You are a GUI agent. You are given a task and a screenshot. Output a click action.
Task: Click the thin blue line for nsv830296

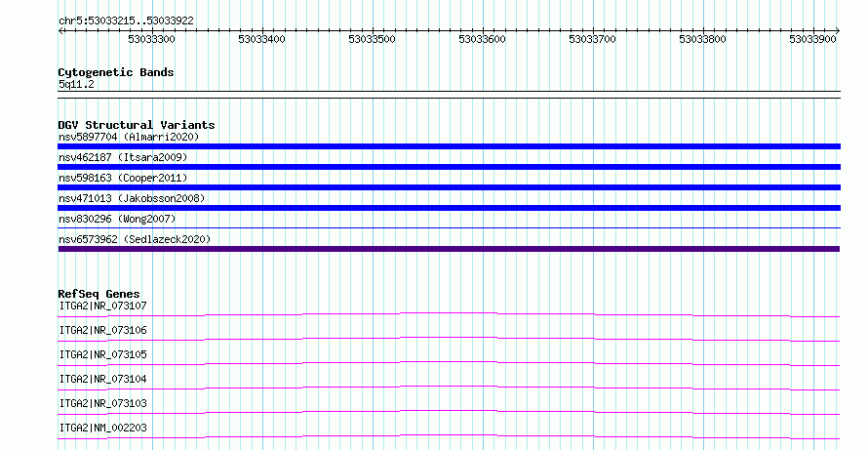point(449,227)
